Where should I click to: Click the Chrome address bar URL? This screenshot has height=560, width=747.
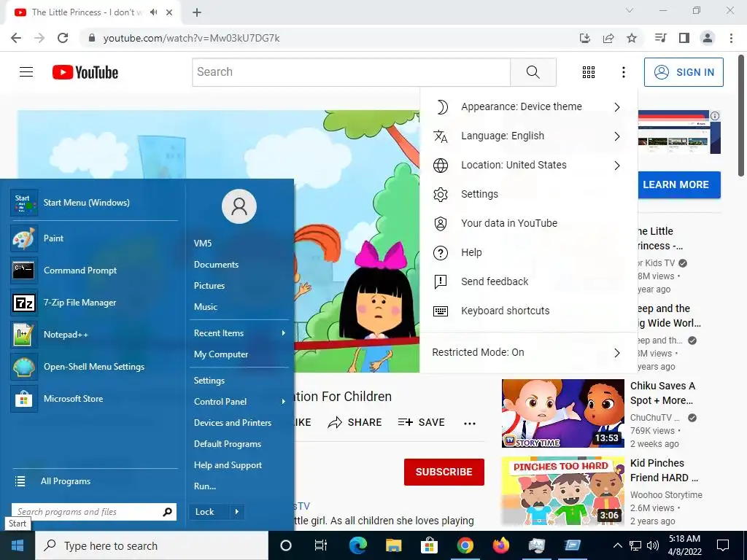coord(192,38)
